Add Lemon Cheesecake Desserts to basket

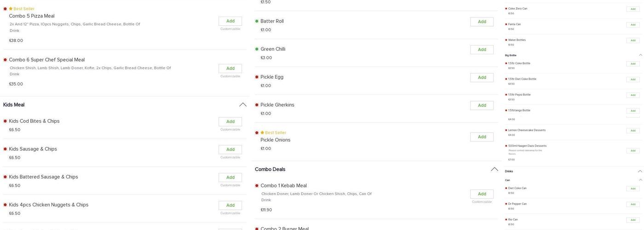[632, 131]
